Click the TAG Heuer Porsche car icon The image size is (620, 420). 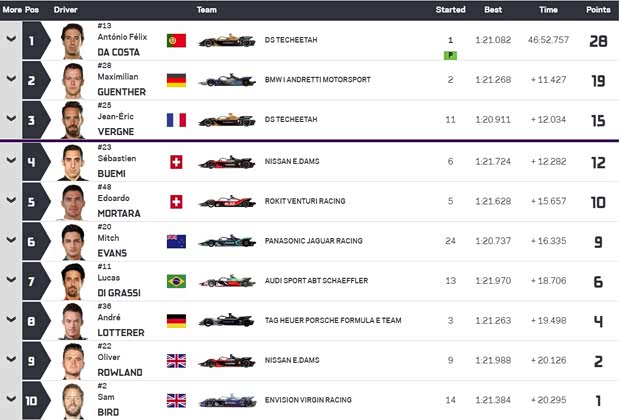coord(227,321)
